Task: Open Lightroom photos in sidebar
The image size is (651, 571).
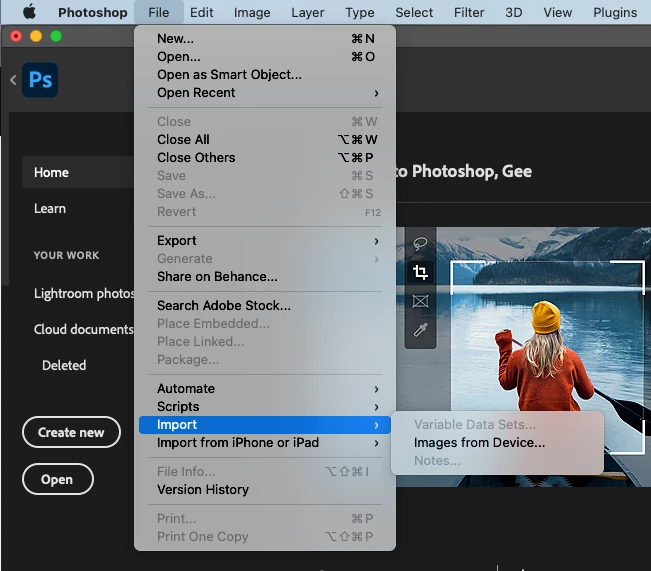Action: (x=84, y=294)
